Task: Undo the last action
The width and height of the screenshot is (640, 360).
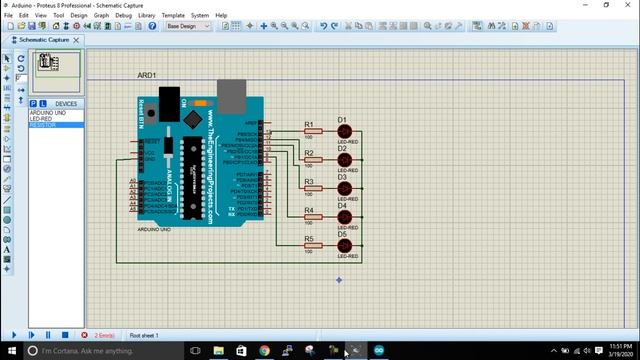Action: click(323, 26)
